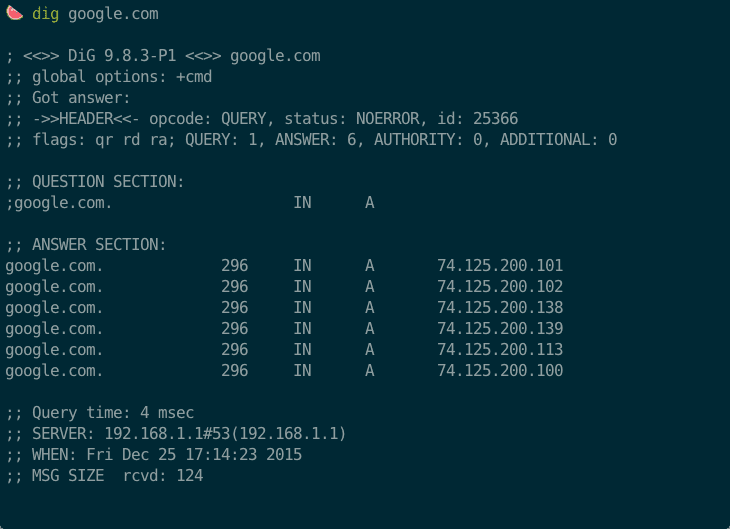
Task: Click the +cmd global option
Action: [x=194, y=77]
